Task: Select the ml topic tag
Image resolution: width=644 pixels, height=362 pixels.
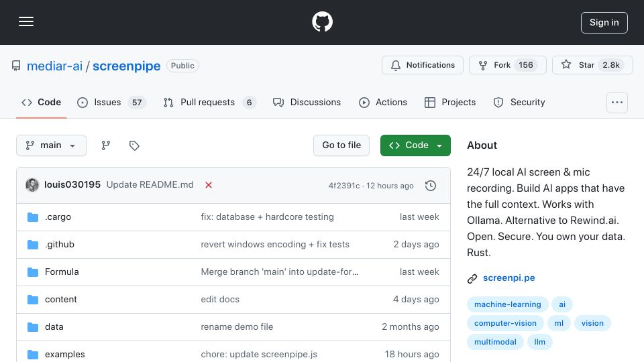Action: (559, 323)
